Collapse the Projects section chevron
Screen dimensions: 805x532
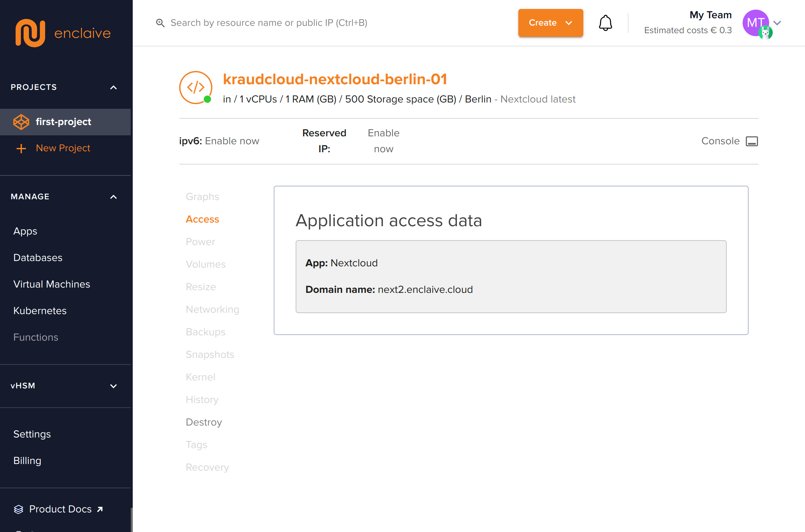pyautogui.click(x=113, y=88)
